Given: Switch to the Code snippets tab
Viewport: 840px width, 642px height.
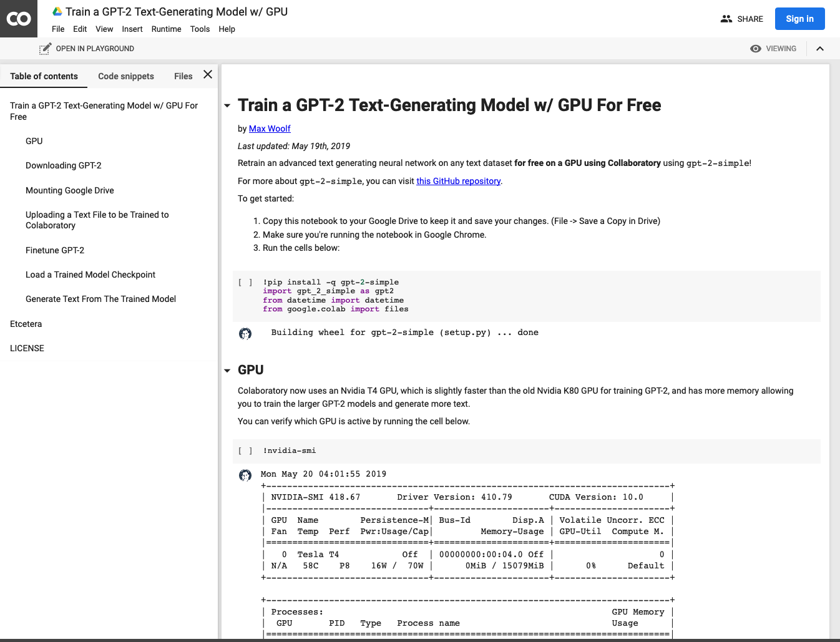Looking at the screenshot, I should [x=126, y=76].
